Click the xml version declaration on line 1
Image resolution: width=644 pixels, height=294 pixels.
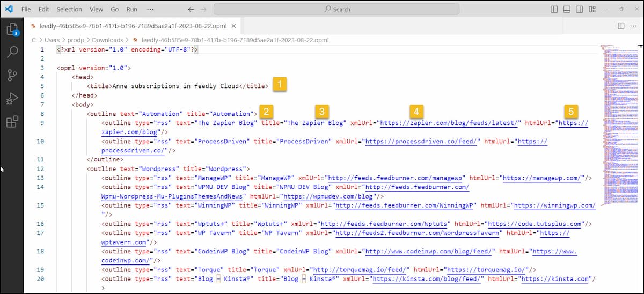tap(128, 49)
